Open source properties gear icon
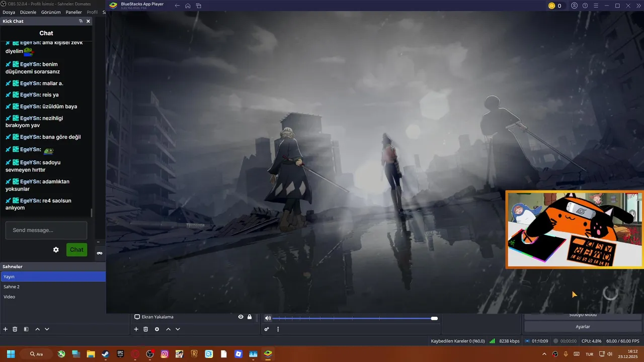 coord(157,329)
